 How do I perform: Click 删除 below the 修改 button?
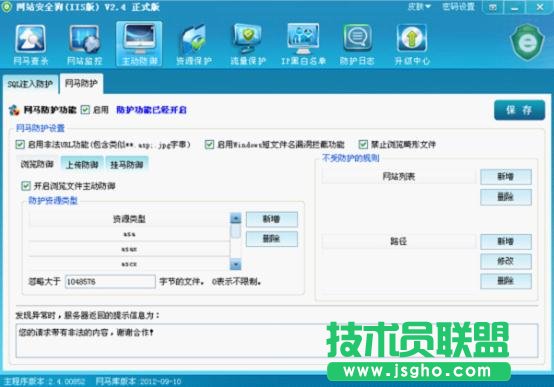506,281
